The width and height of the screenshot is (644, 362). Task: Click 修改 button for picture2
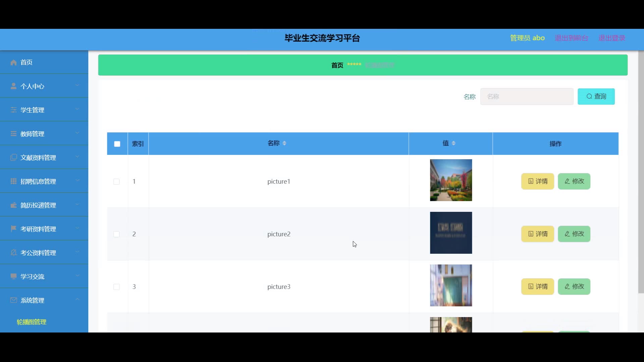coord(574,234)
